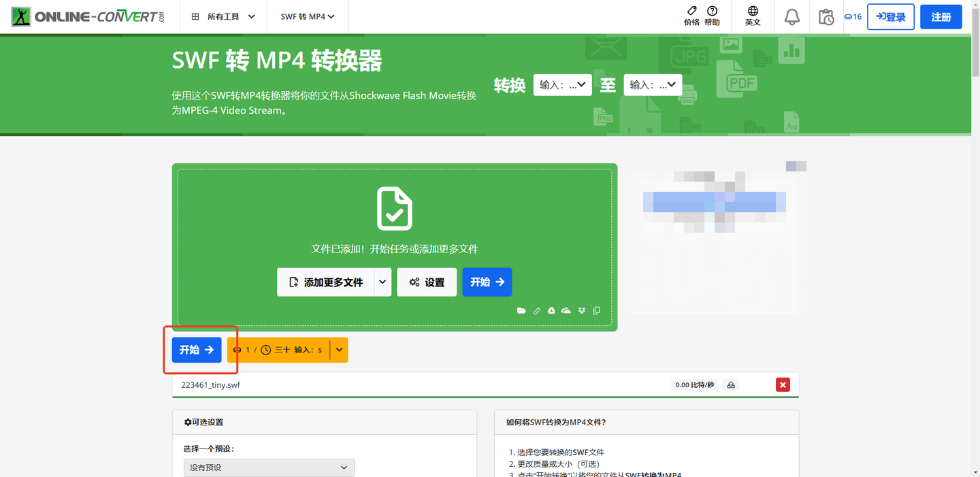
Task: Change language with the 英文 globe
Action: [x=753, y=16]
